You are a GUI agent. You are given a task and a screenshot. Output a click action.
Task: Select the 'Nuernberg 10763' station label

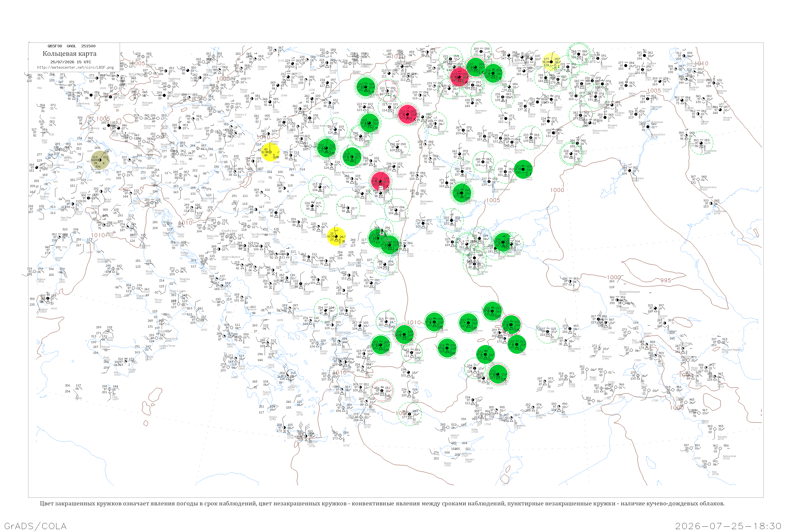tap(149, 127)
